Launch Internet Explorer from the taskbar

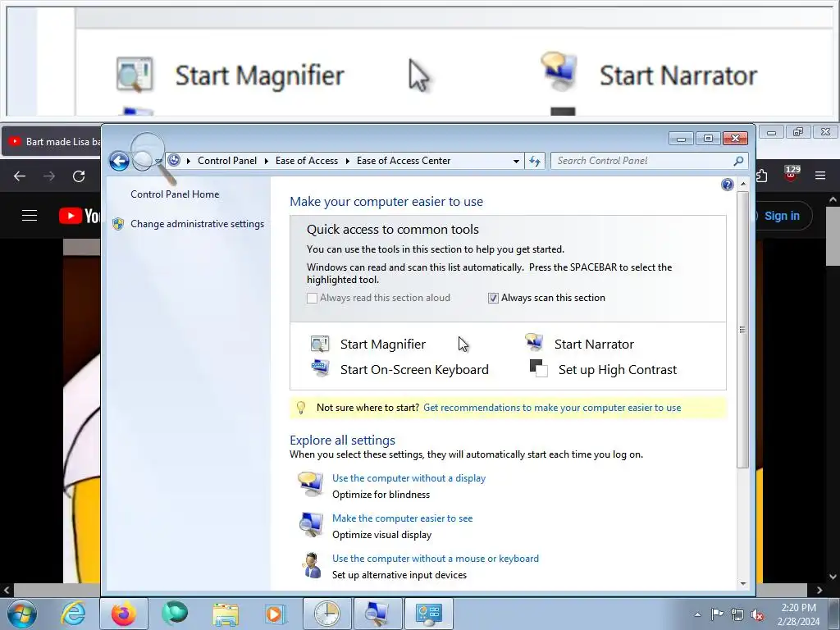point(73,614)
